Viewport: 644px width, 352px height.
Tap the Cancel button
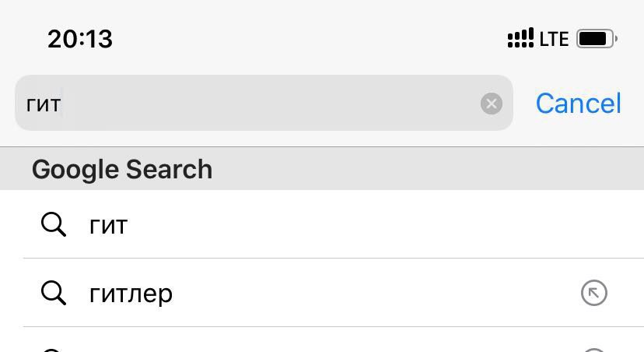(x=579, y=104)
